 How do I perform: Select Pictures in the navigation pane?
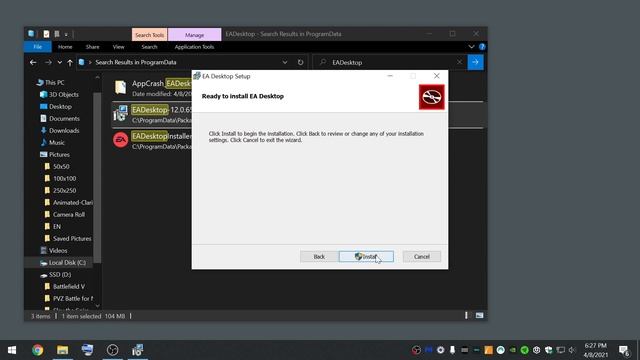pyautogui.click(x=55, y=154)
